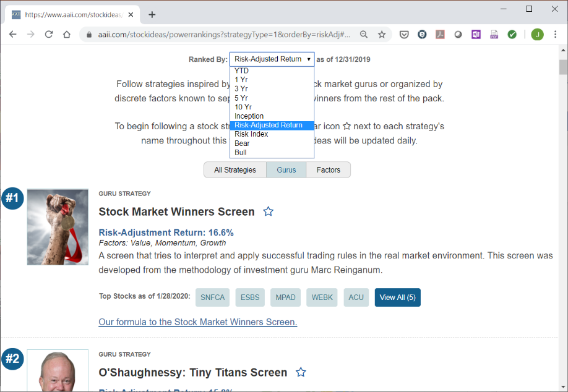Image resolution: width=568 pixels, height=392 pixels.
Task: Switch to the Factors tab
Action: point(328,170)
